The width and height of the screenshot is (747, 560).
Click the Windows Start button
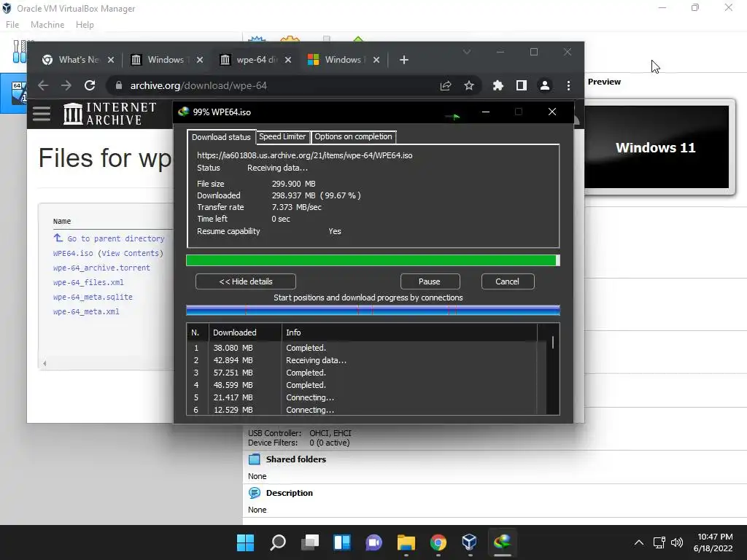[245, 542]
